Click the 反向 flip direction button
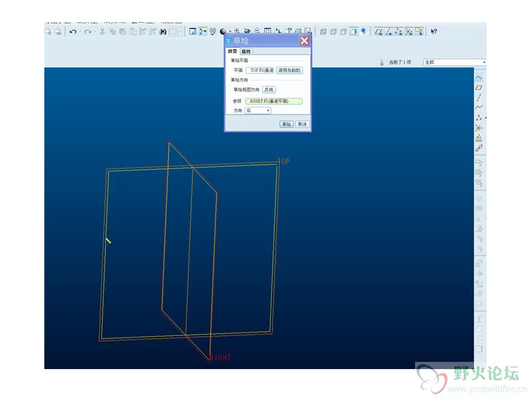Screen dimensions: 532x399 (269, 90)
